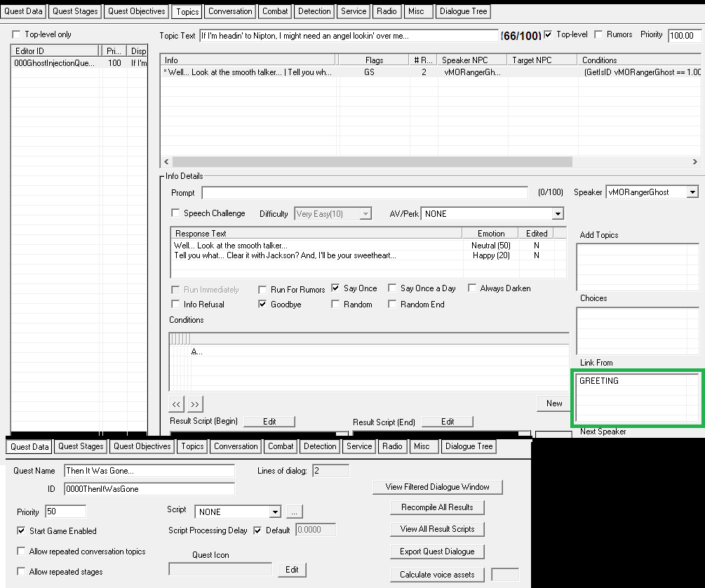Click the Conditions column header in info list
This screenshot has width=705, height=588.
(x=640, y=60)
